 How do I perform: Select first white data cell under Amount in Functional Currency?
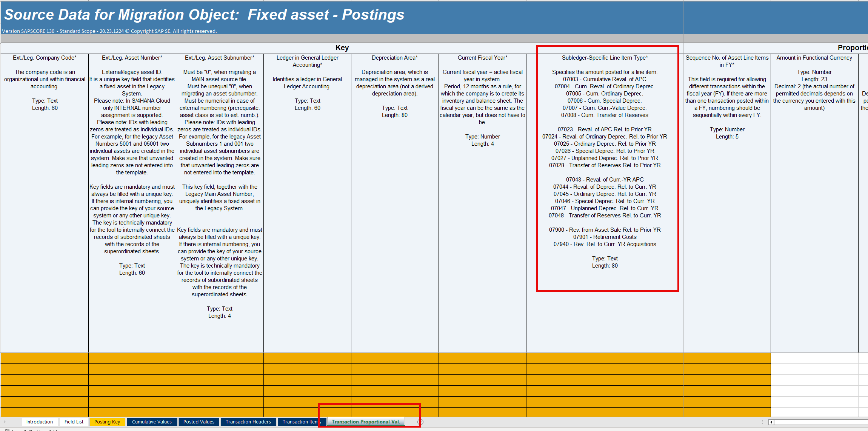(814, 358)
